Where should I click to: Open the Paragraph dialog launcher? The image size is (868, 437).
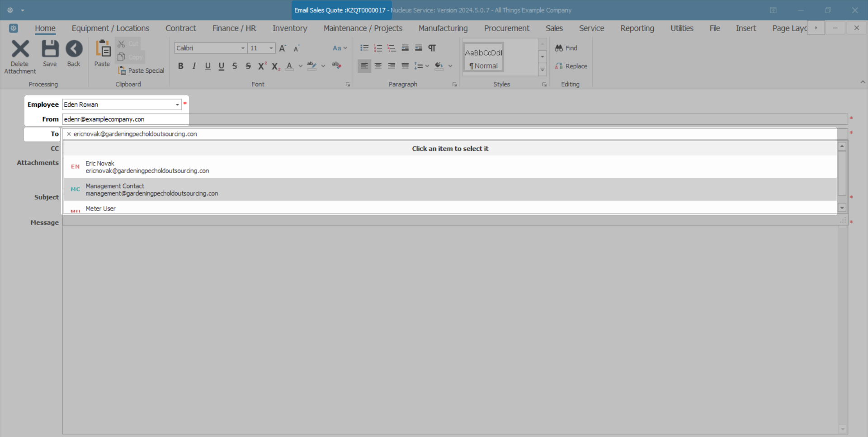454,85
